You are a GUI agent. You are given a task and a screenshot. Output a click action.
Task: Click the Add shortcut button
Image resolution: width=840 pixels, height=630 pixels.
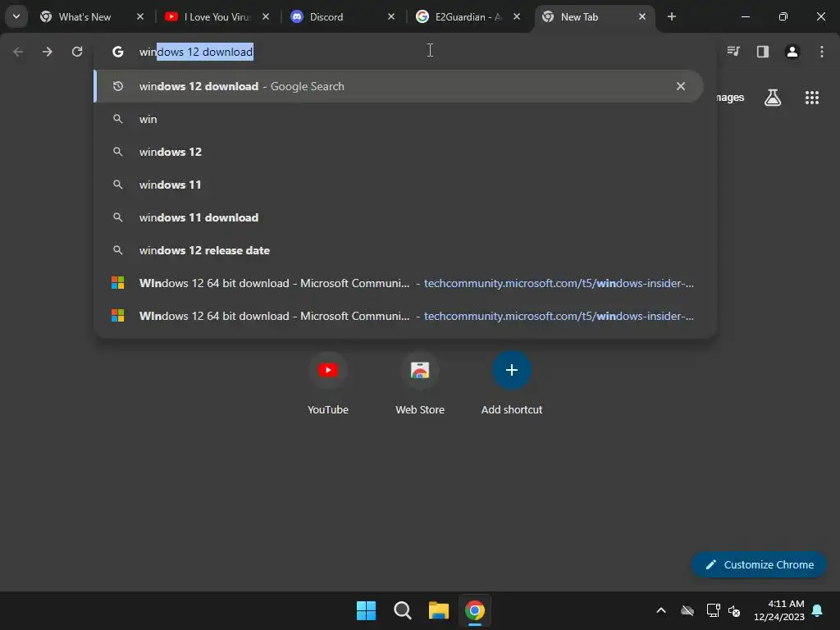click(512, 384)
